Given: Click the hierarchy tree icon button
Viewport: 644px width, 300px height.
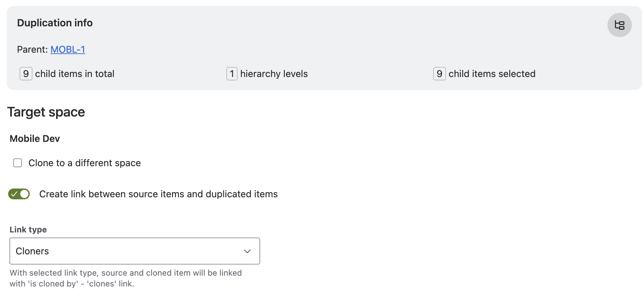Looking at the screenshot, I should (619, 25).
